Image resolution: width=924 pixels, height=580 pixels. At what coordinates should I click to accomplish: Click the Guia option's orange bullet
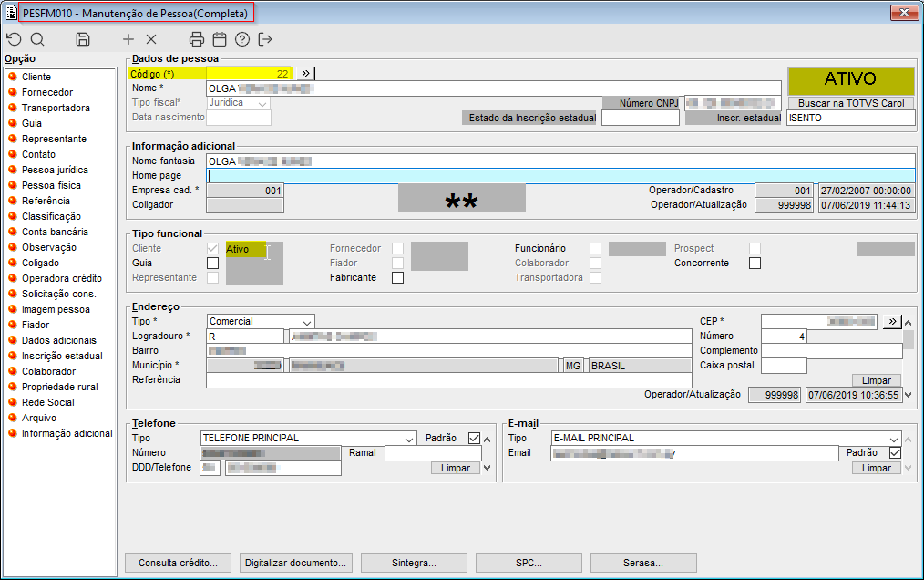(12, 123)
